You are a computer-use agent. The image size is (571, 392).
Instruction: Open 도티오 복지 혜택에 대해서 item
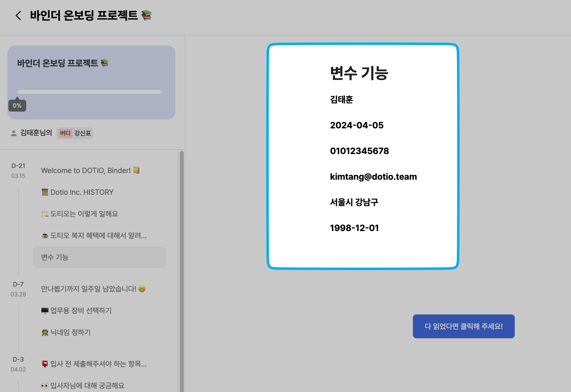94,235
